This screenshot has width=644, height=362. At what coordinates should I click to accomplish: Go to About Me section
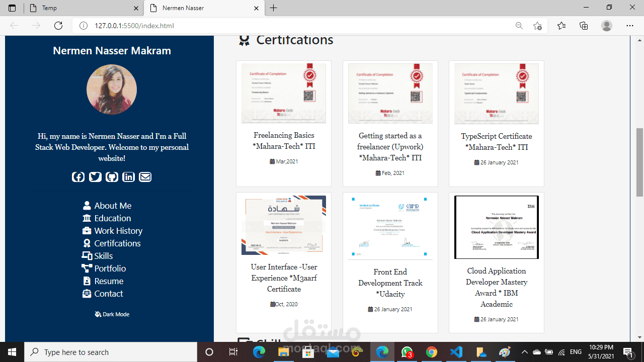point(107,206)
